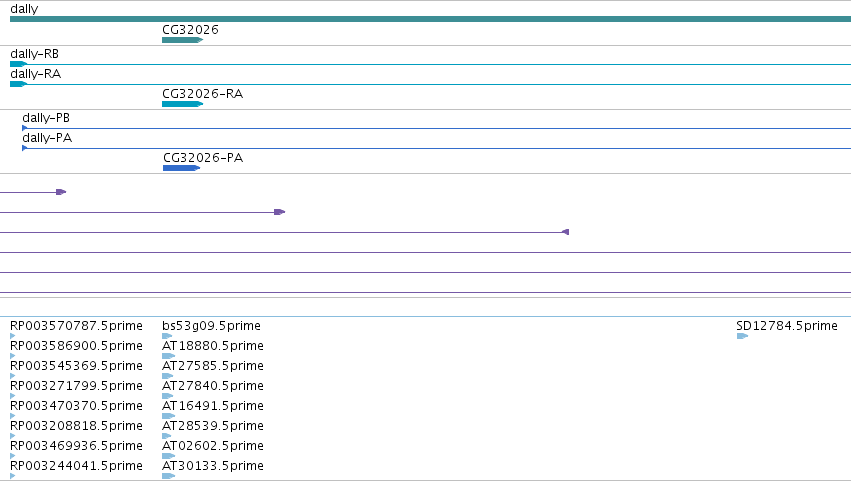Select the CG32026-RA transcript label
This screenshot has height=481, width=851.
(202, 93)
